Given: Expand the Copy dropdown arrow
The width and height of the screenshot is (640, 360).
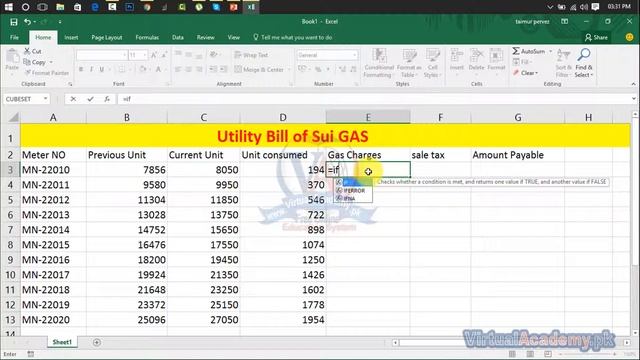Looking at the screenshot, I should pos(51,62).
